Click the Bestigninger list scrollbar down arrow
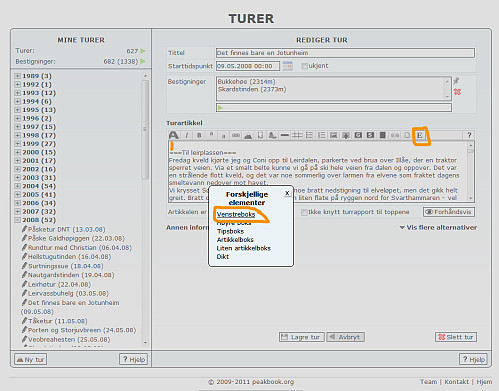The width and height of the screenshot is (499, 391). 447,97
